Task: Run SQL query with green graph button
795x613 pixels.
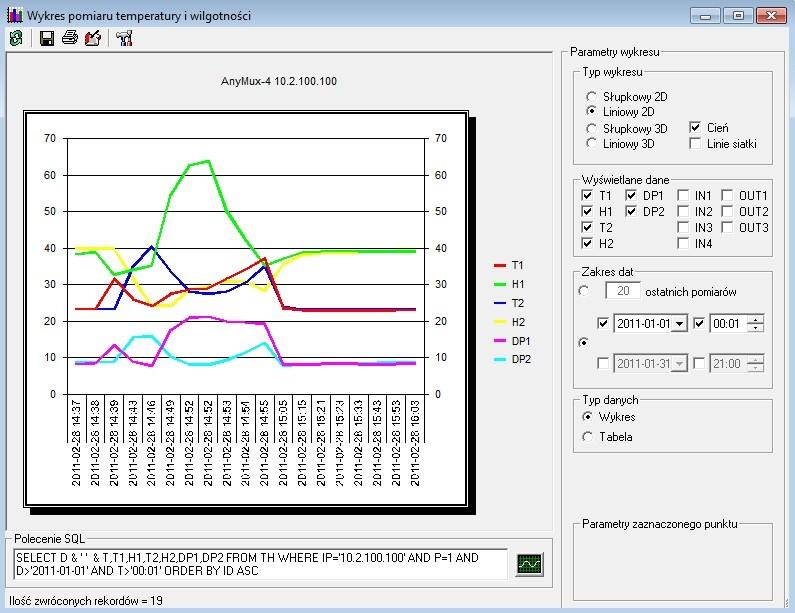Action: point(529,564)
